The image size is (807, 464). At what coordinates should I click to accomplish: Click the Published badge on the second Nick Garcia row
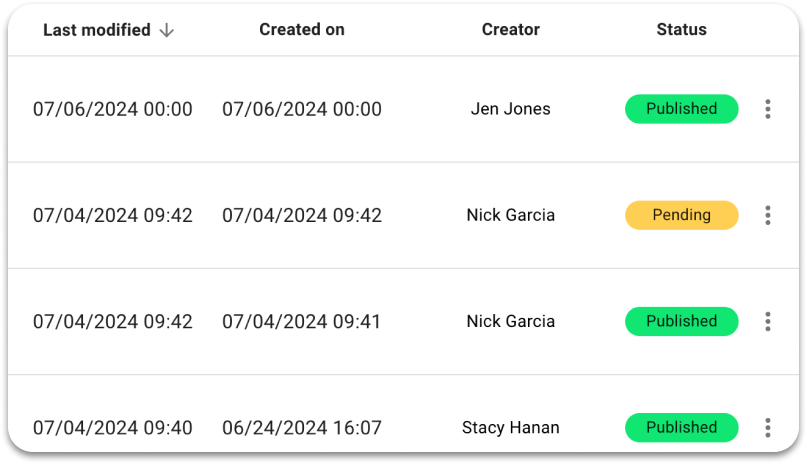pos(681,322)
